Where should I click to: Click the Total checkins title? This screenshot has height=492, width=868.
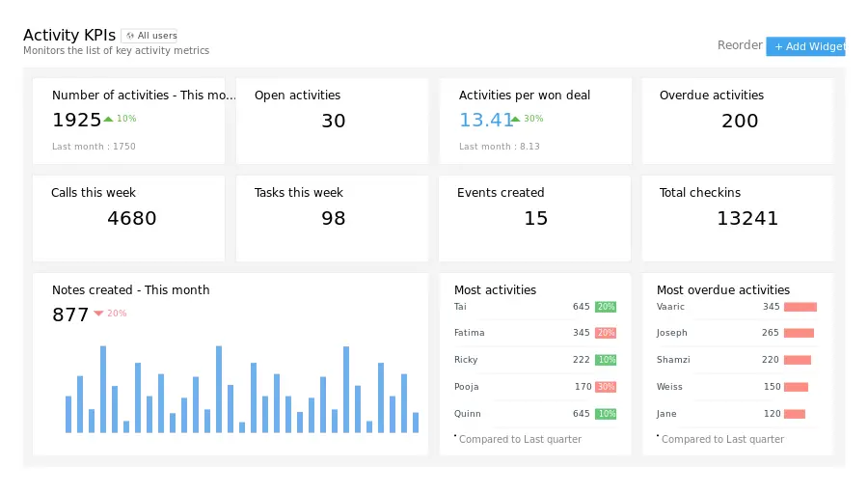pyautogui.click(x=700, y=193)
